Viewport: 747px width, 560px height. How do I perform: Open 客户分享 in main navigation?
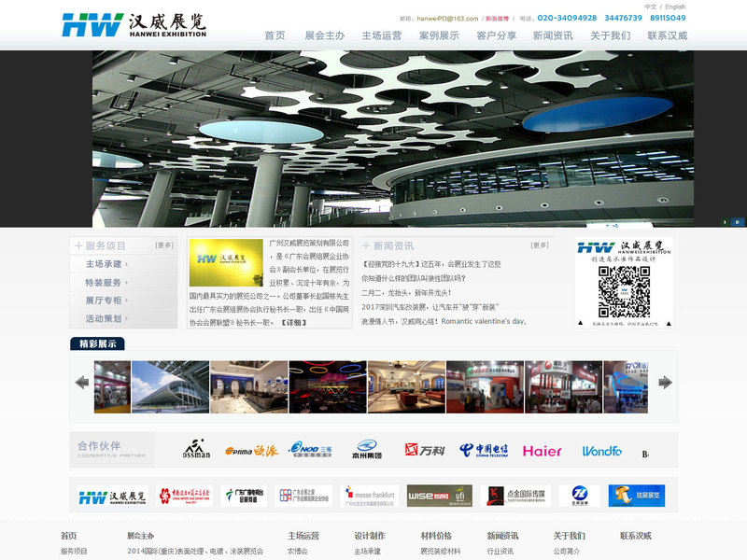point(496,35)
